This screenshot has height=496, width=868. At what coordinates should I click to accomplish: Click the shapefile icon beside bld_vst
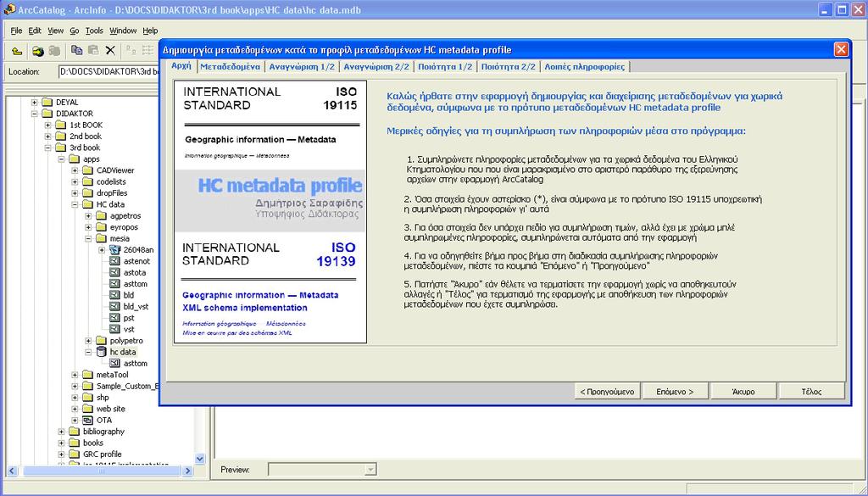click(x=114, y=307)
